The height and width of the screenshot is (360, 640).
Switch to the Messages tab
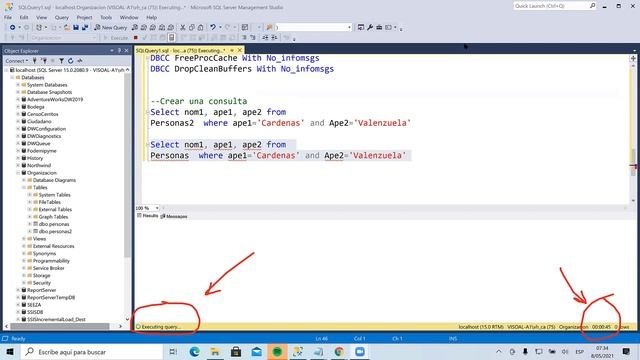[x=174, y=216]
